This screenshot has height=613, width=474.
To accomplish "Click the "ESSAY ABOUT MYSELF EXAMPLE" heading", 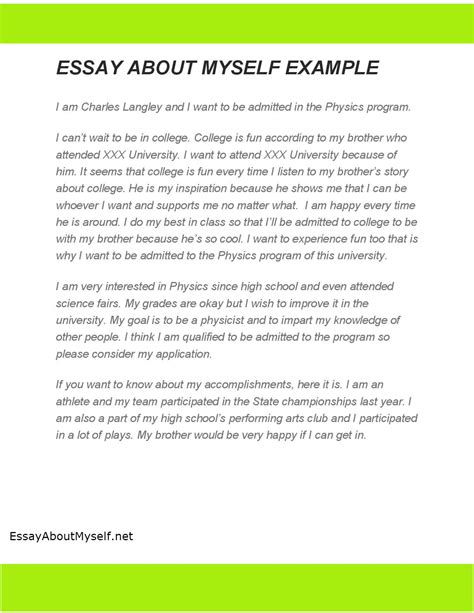I will tap(217, 68).
